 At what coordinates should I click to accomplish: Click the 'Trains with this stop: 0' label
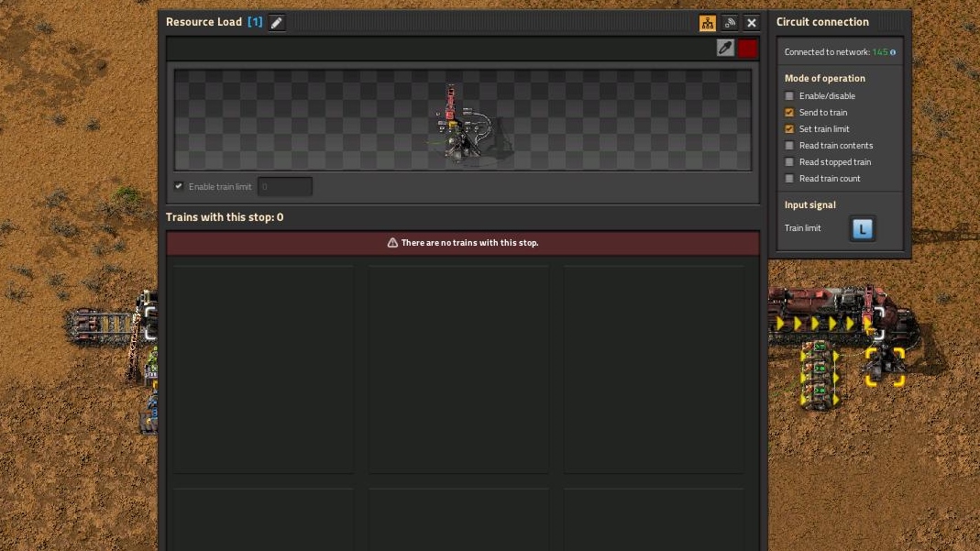click(225, 216)
